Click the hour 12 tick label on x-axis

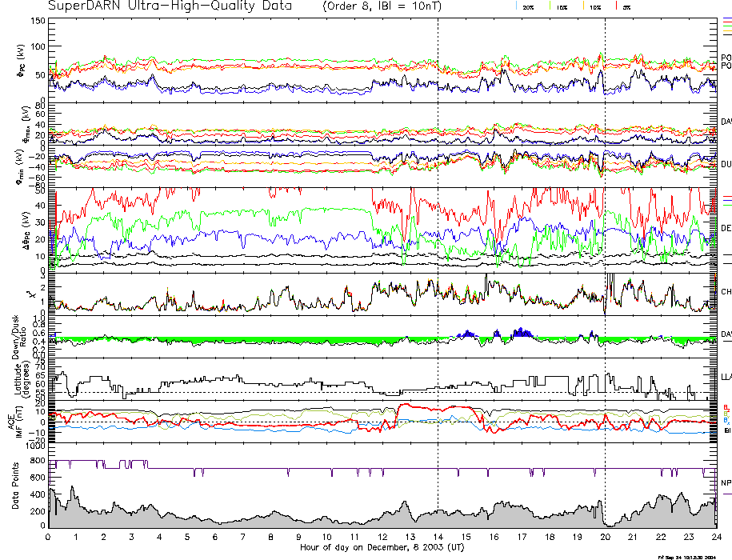coord(382,537)
